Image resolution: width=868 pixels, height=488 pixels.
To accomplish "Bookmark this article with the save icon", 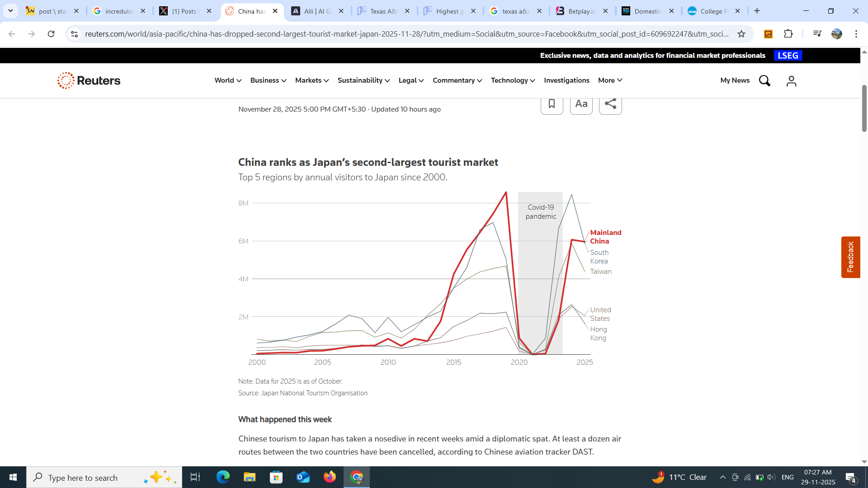I will 552,104.
